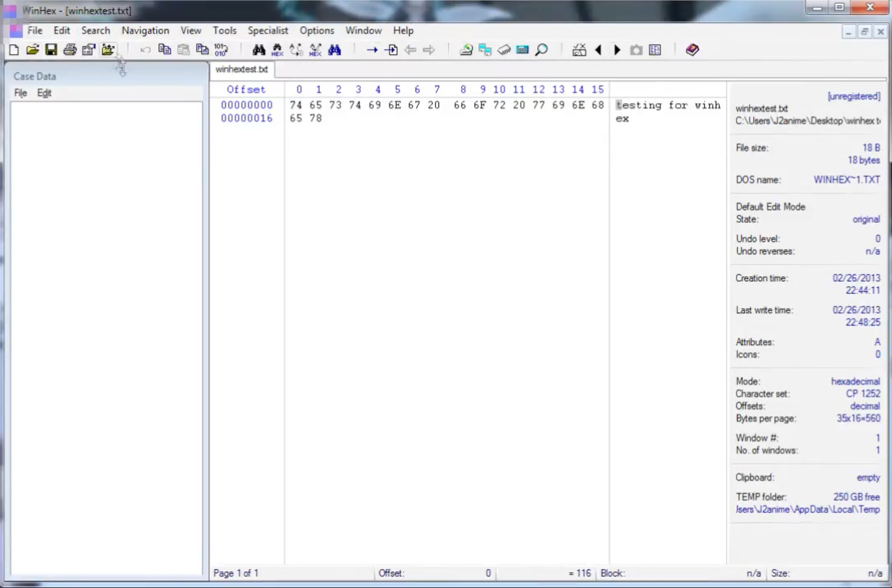
Task: Click the Forward navigation arrow icon
Action: click(429, 50)
